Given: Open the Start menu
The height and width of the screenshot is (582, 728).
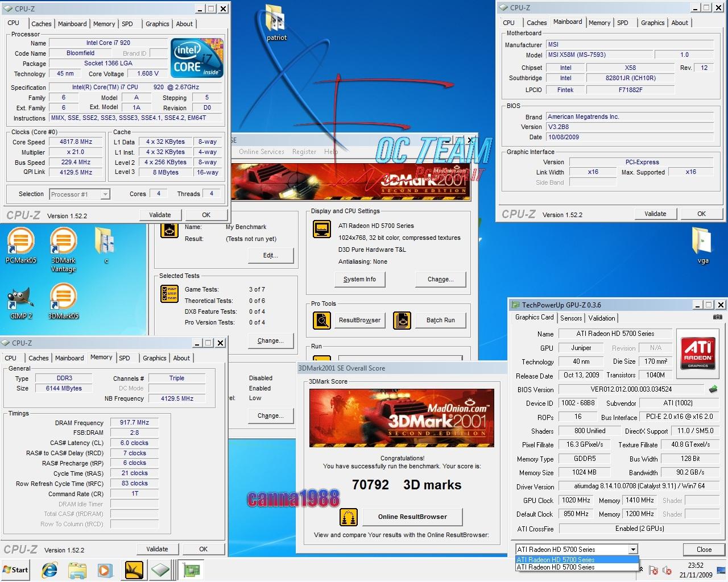Looking at the screenshot, I should point(15,570).
